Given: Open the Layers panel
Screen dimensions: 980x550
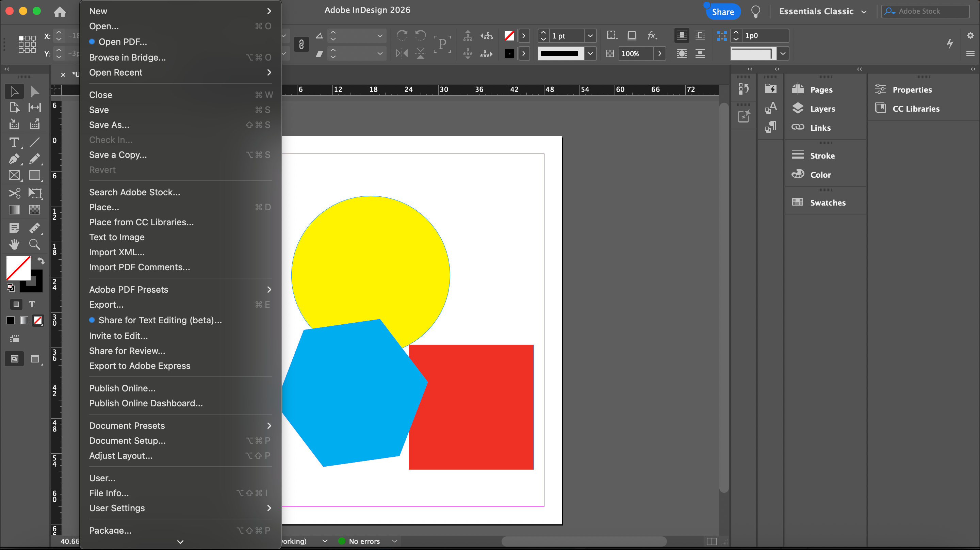Looking at the screenshot, I should pos(822,109).
